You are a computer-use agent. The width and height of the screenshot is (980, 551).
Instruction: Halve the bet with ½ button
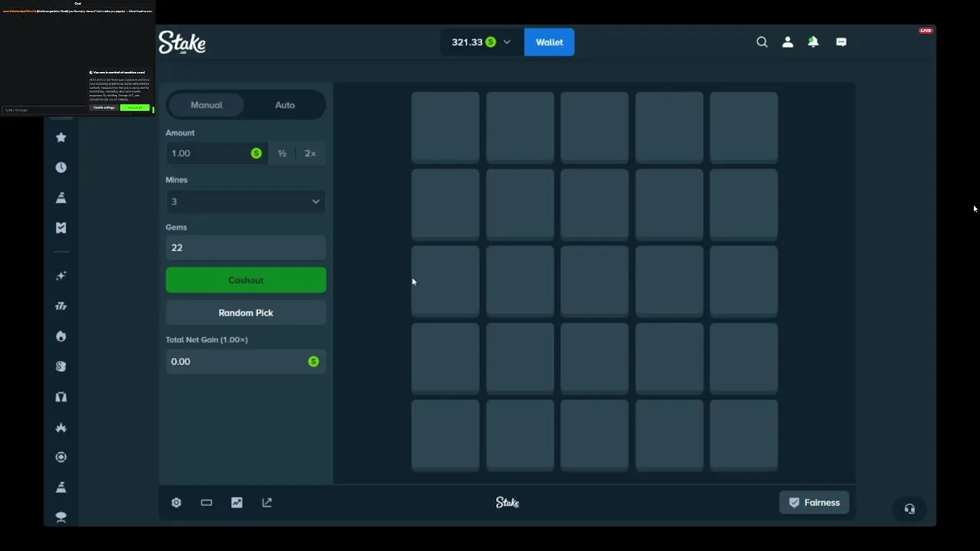coord(282,153)
